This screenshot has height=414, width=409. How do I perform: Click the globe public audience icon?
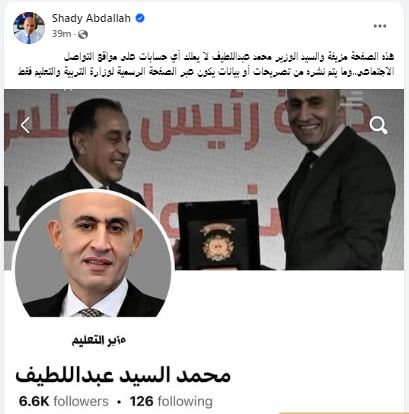(x=83, y=34)
